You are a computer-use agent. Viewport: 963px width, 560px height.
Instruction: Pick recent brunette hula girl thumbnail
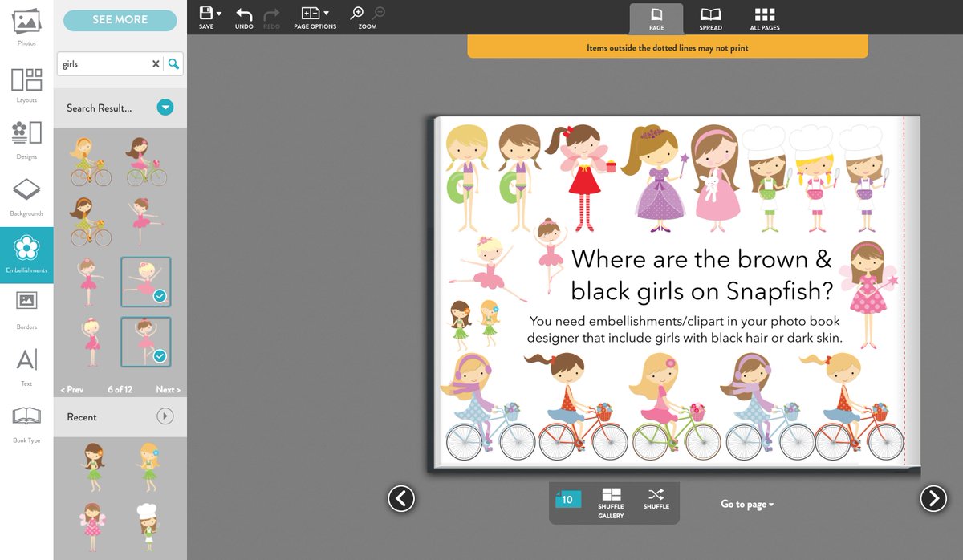[94, 467]
